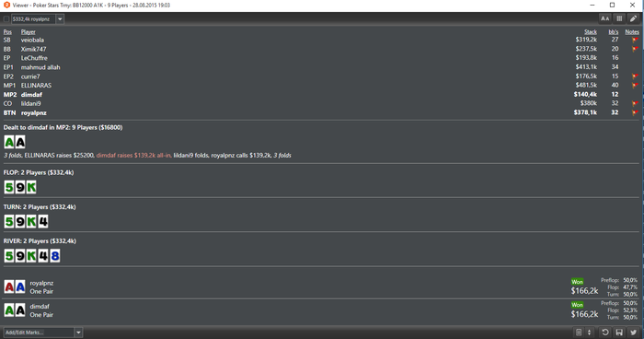This screenshot has height=339, width=644.
Task: Click dimdaf's green Won badge
Action: click(x=577, y=305)
